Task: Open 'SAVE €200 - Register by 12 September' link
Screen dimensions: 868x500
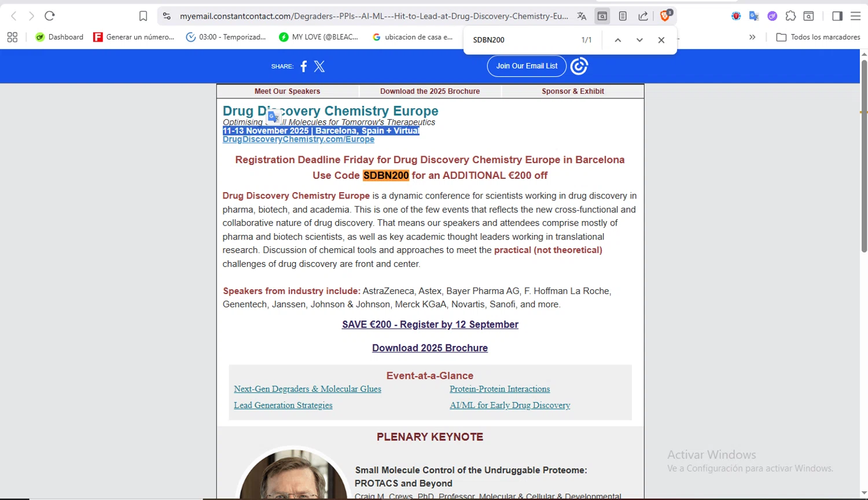Action: click(x=430, y=325)
